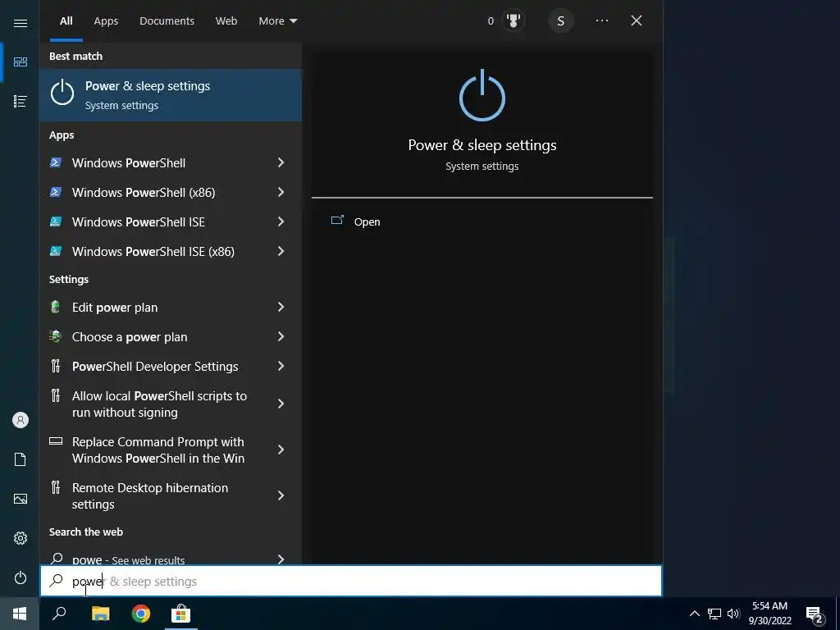This screenshot has height=630, width=840.
Task: Click the volume speaker icon
Action: coord(733,614)
